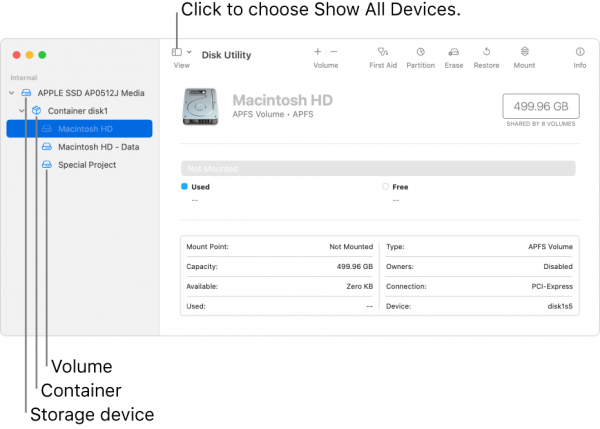Screen dimensions: 600x429
Task: Select Macintosh HD in sidebar
Action: 79,129
